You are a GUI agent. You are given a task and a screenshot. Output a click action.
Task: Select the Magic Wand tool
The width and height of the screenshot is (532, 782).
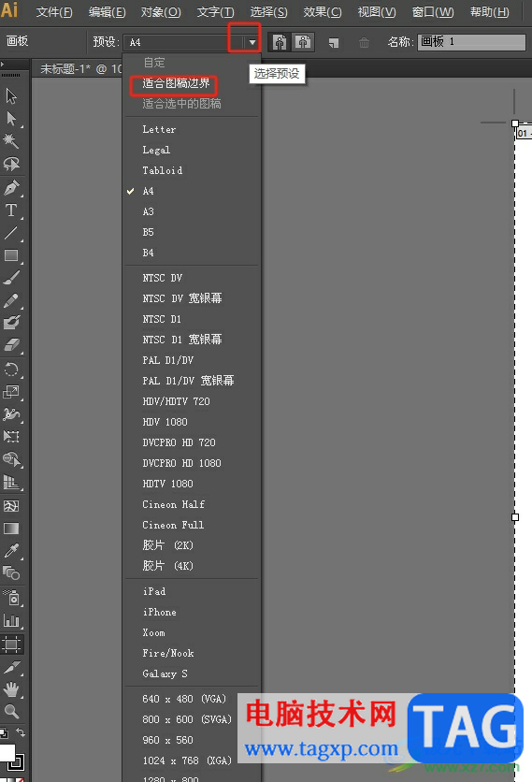[11, 140]
